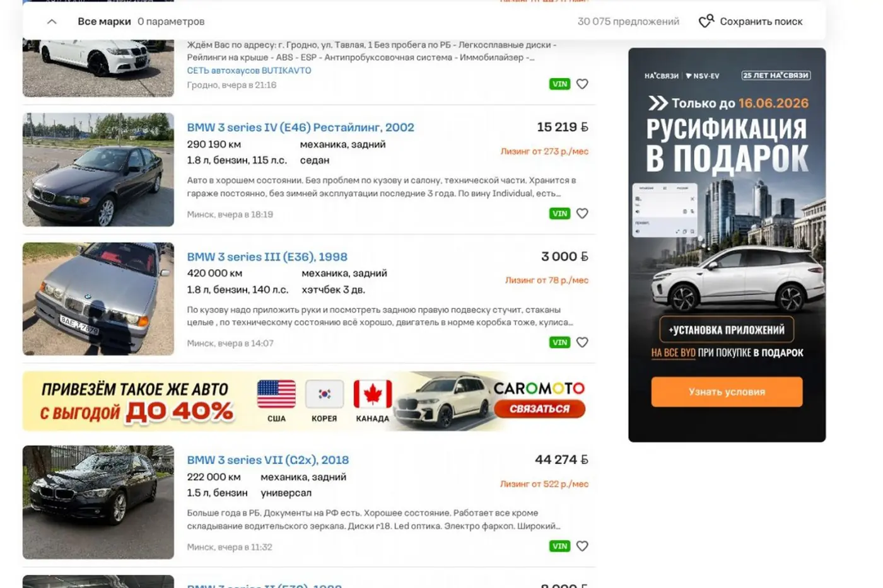This screenshot has height=588, width=883.
Task: Click the 44 274 price
Action: tap(561, 459)
